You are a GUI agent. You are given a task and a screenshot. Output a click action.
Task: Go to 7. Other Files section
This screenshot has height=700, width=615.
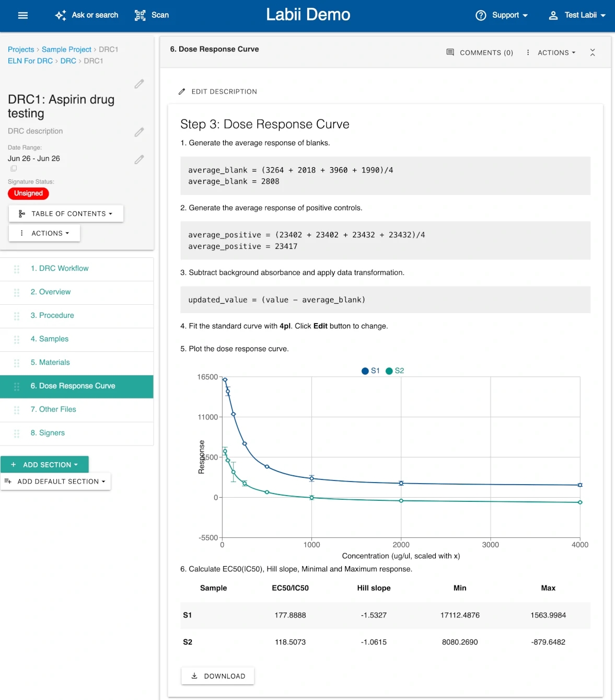coord(53,409)
